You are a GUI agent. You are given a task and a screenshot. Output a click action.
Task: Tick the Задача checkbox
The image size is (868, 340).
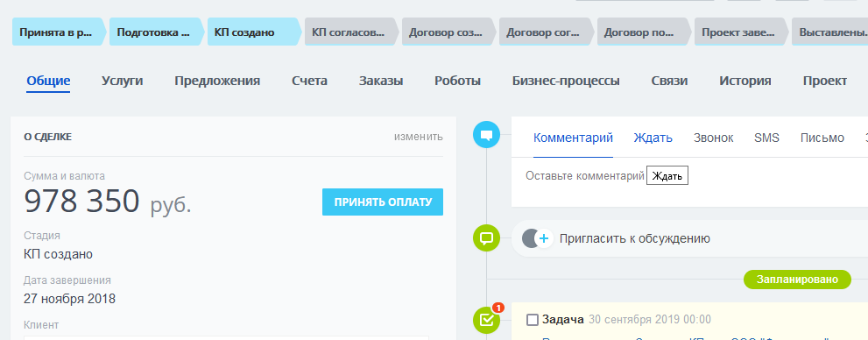(x=533, y=320)
